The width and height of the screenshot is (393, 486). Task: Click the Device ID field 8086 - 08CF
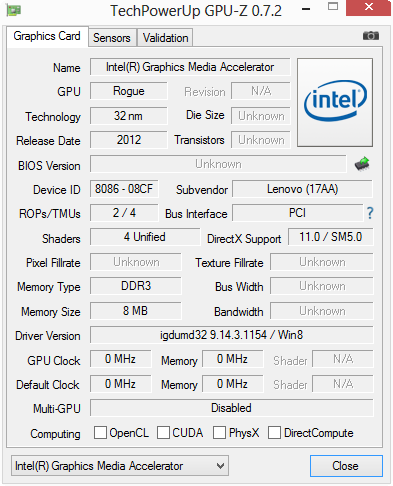[x=124, y=189]
